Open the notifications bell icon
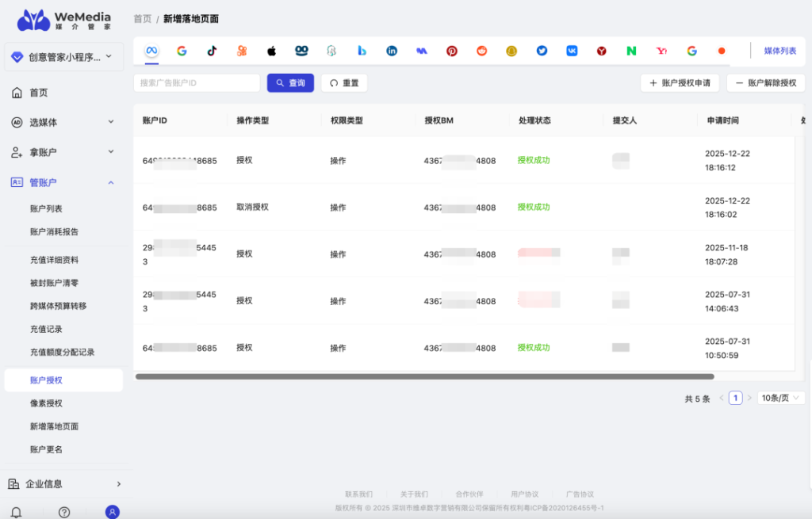 (x=16, y=512)
